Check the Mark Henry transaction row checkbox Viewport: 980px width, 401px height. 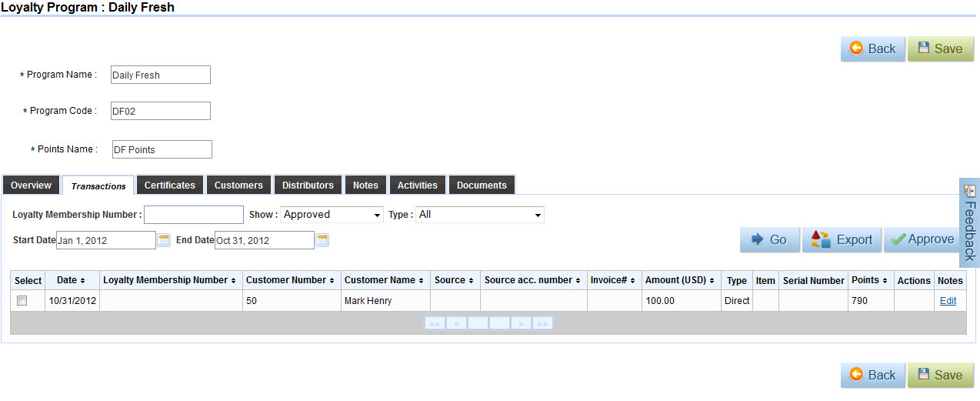coord(22,301)
